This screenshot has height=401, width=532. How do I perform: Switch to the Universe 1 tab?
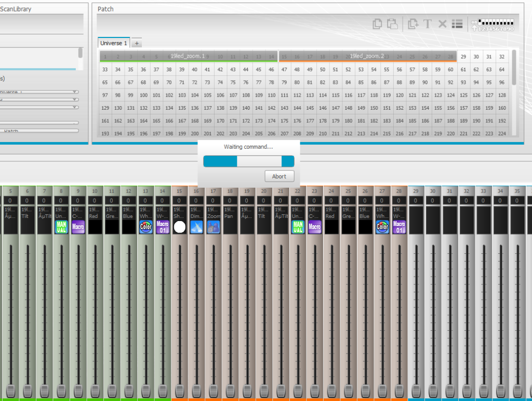click(113, 43)
